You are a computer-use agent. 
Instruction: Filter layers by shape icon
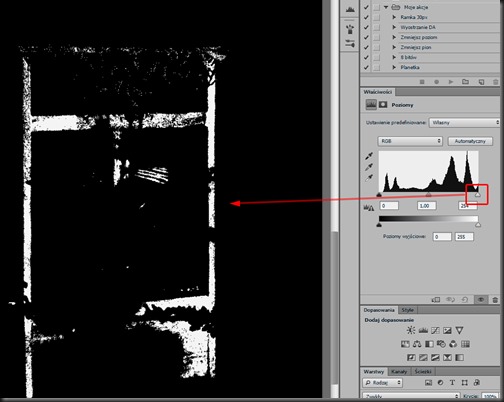[x=465, y=383]
